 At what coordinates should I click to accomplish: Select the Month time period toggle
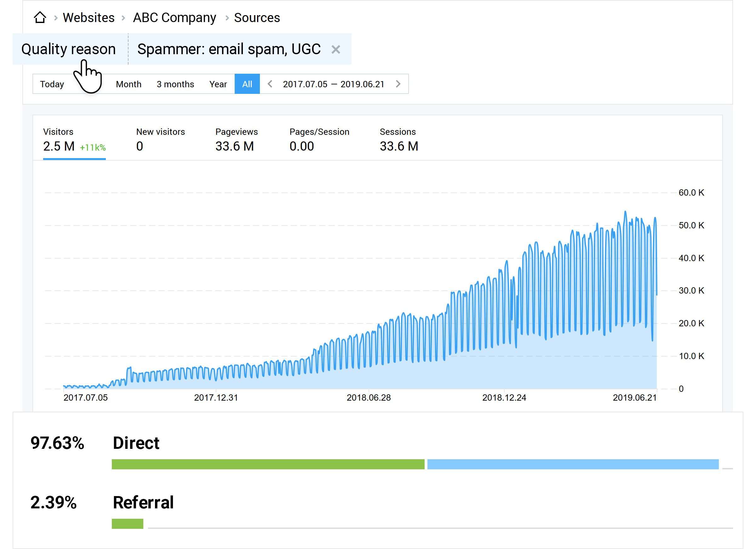click(x=128, y=83)
